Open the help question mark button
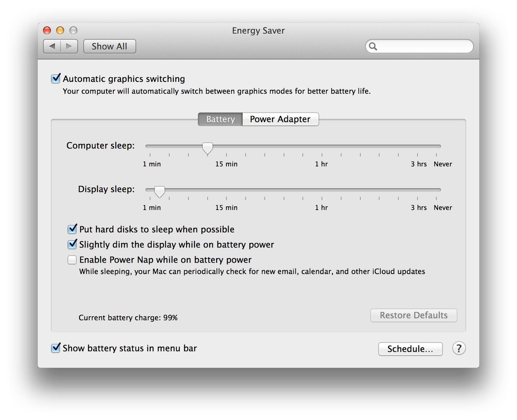Viewport: 517px width, 420px height. pyautogui.click(x=459, y=348)
